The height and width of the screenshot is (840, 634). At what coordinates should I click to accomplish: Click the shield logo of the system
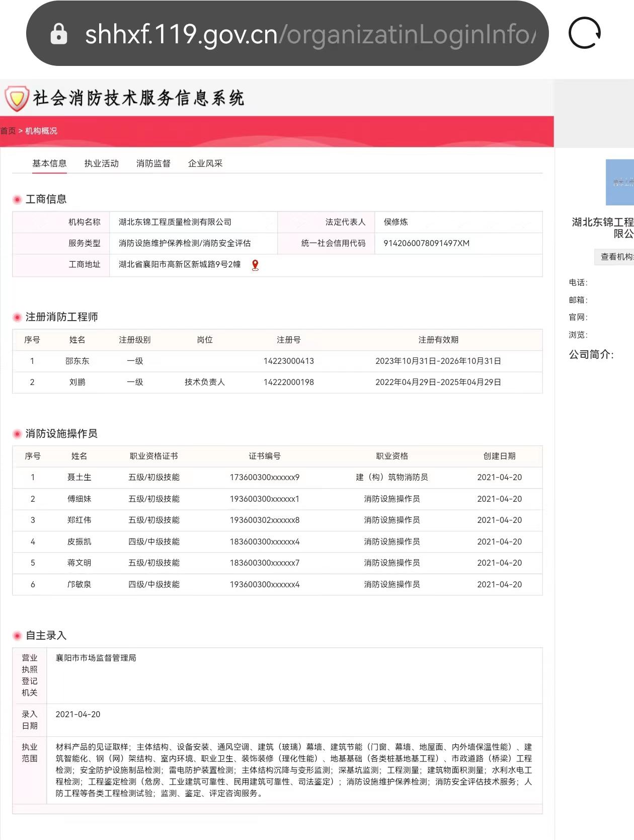17,98
